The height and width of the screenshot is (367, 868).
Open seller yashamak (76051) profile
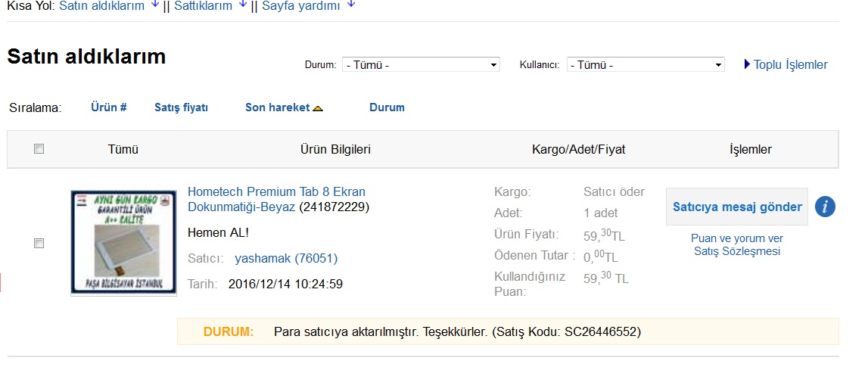coord(286,258)
